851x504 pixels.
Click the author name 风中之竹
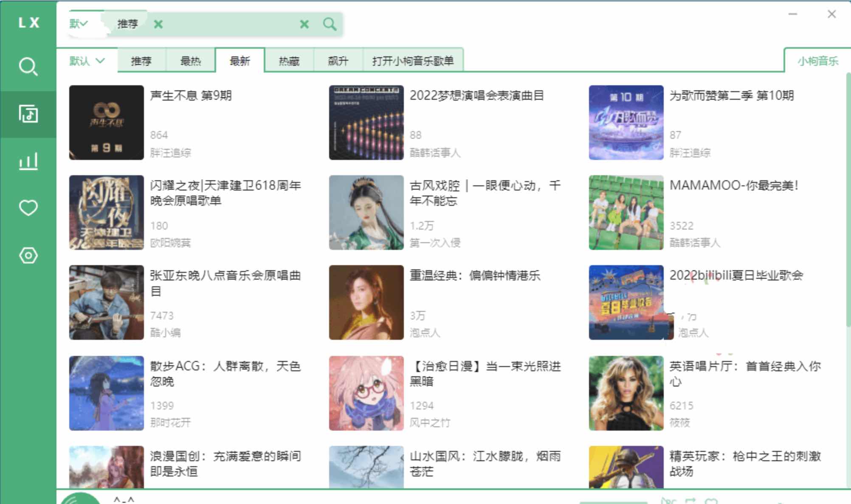[x=430, y=423]
